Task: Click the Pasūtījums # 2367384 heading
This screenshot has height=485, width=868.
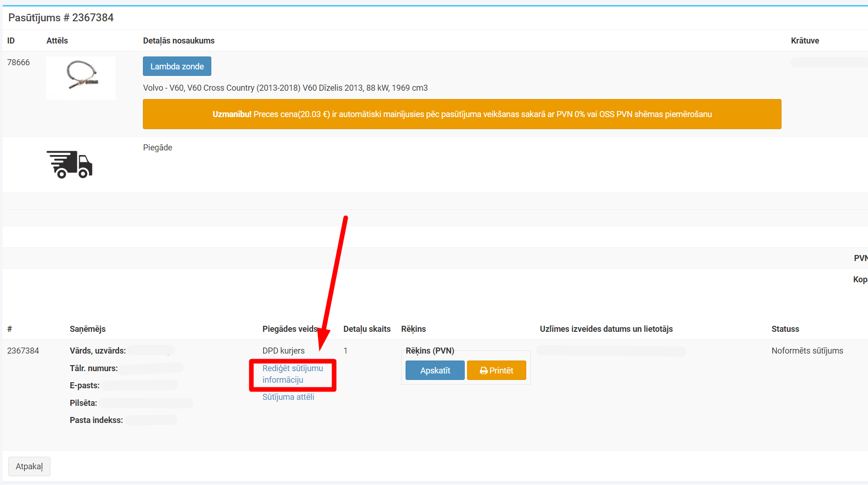Action: tap(61, 18)
